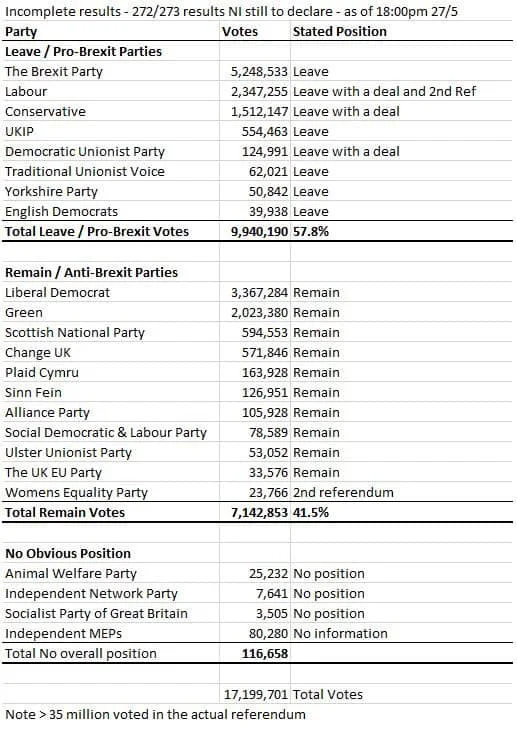Click the Votes column header
517x731 pixels.
(x=255, y=31)
